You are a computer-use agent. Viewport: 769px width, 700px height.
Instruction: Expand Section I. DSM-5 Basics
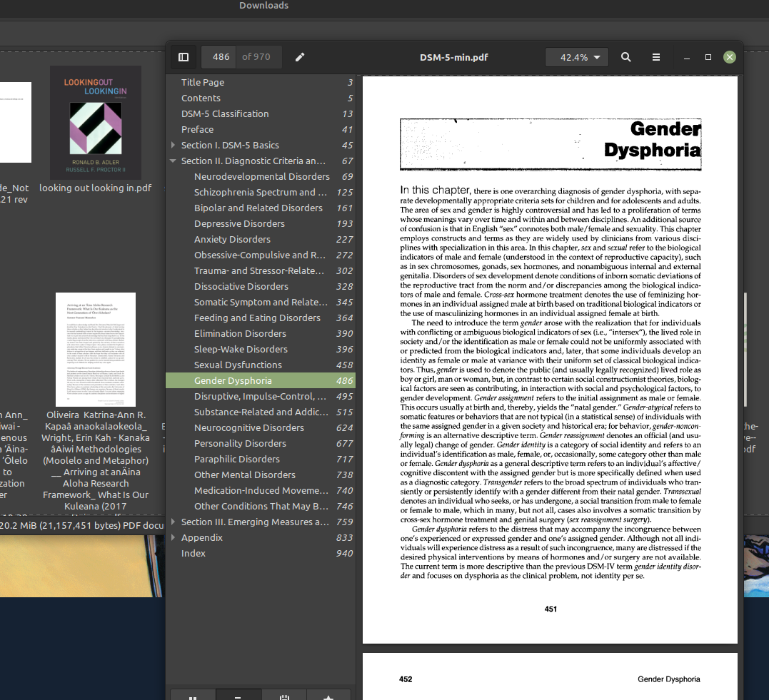(x=173, y=145)
